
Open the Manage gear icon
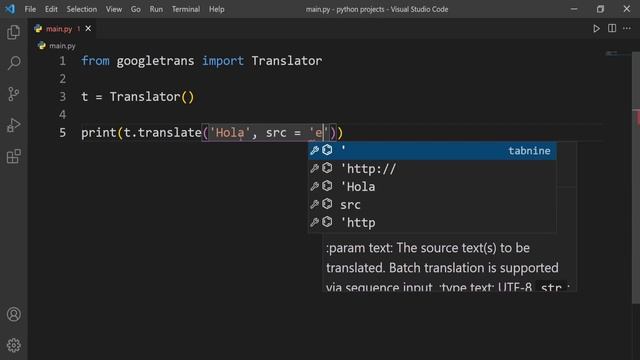pos(13,345)
